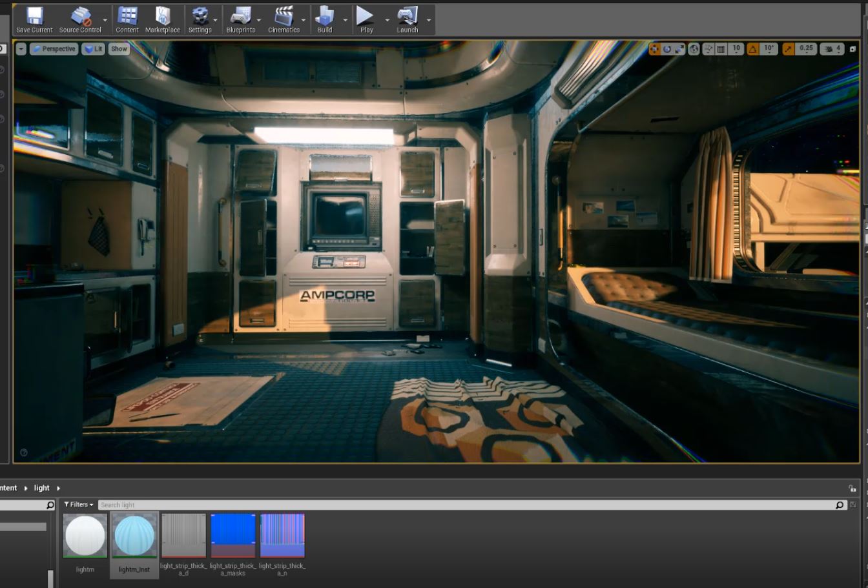
Task: Toggle grid snapping in the viewport
Action: pyautogui.click(x=721, y=49)
